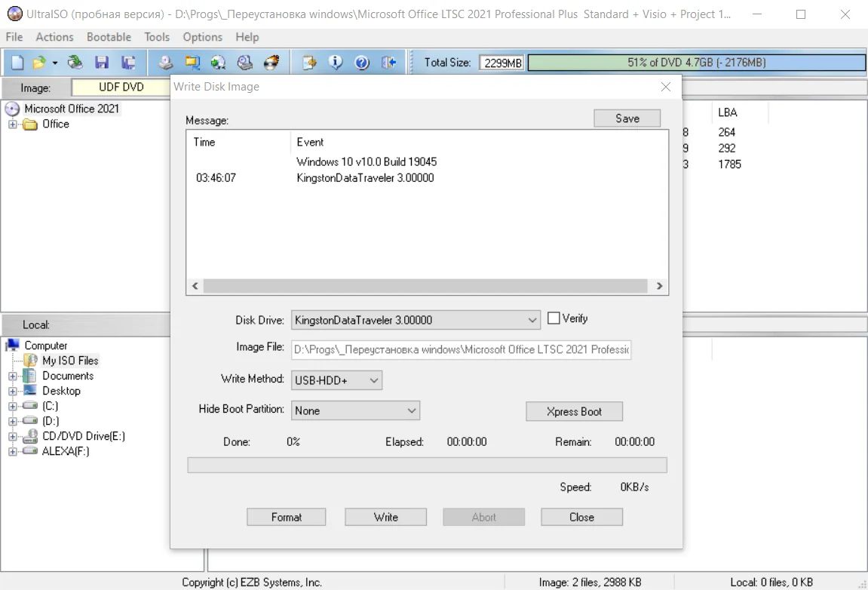This screenshot has width=868, height=590.
Task: Expand the Documents node in Local tree
Action: coord(12,376)
